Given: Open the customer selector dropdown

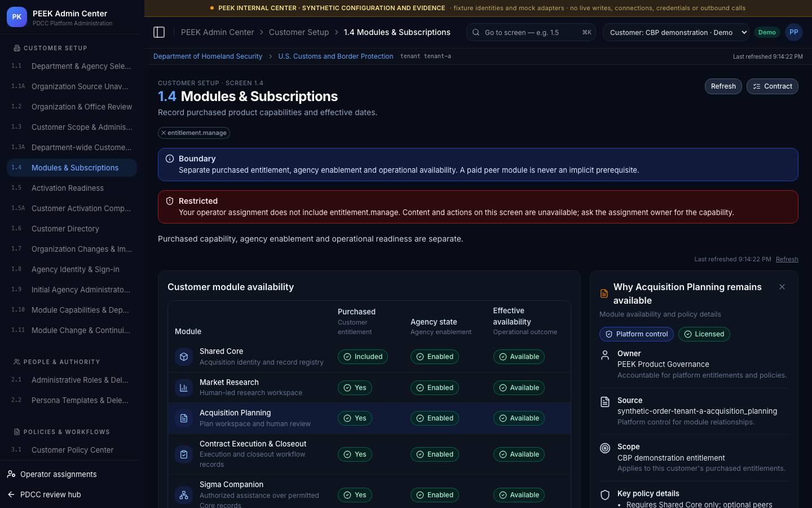Looking at the screenshot, I should [x=676, y=32].
